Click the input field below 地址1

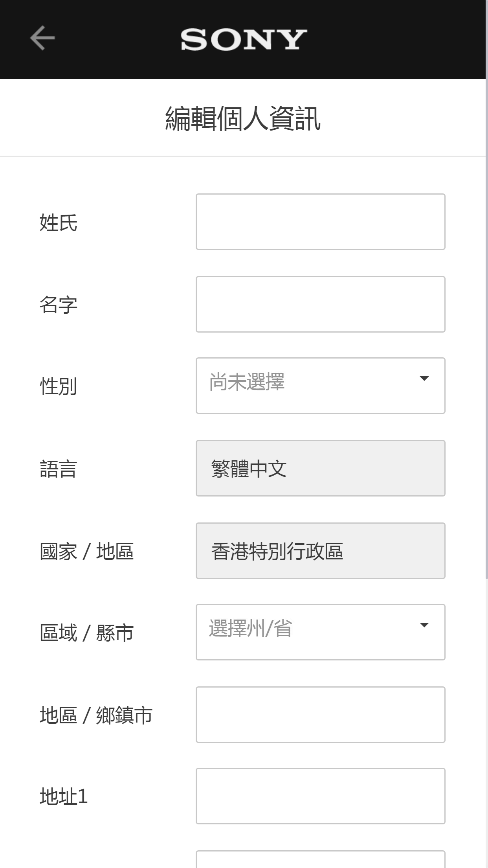[320, 861]
